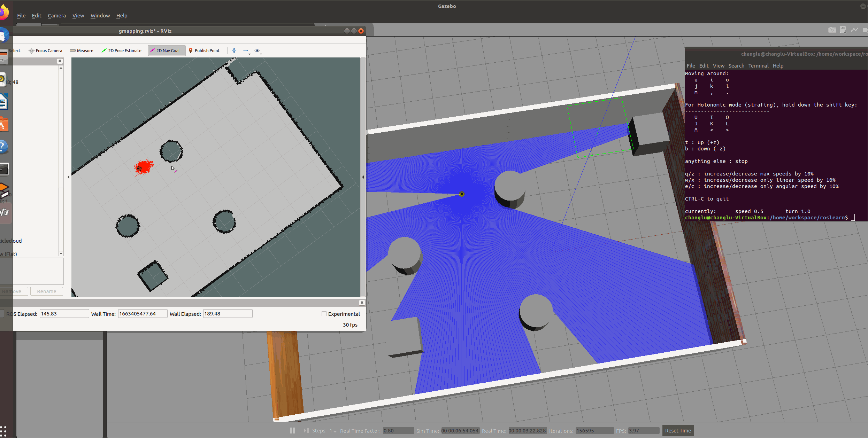Click the Gazebo LOG data icon
Screen dimensions: 868x438
843,30
